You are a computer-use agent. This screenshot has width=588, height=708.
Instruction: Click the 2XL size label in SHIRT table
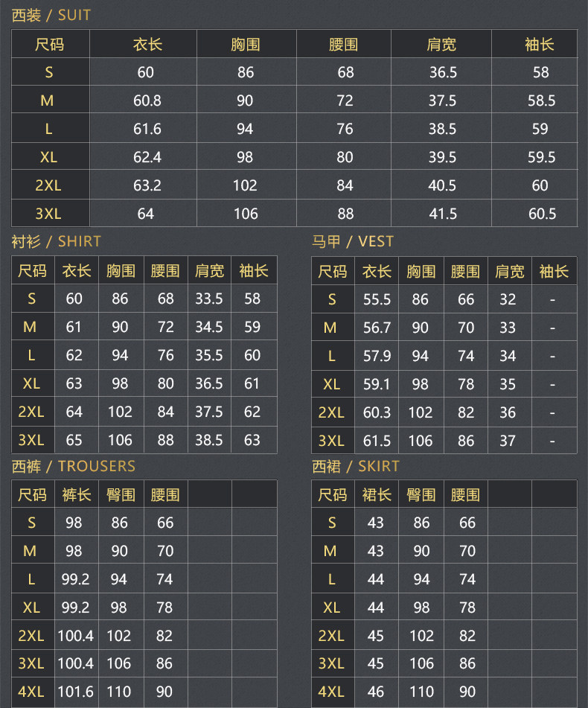click(31, 412)
